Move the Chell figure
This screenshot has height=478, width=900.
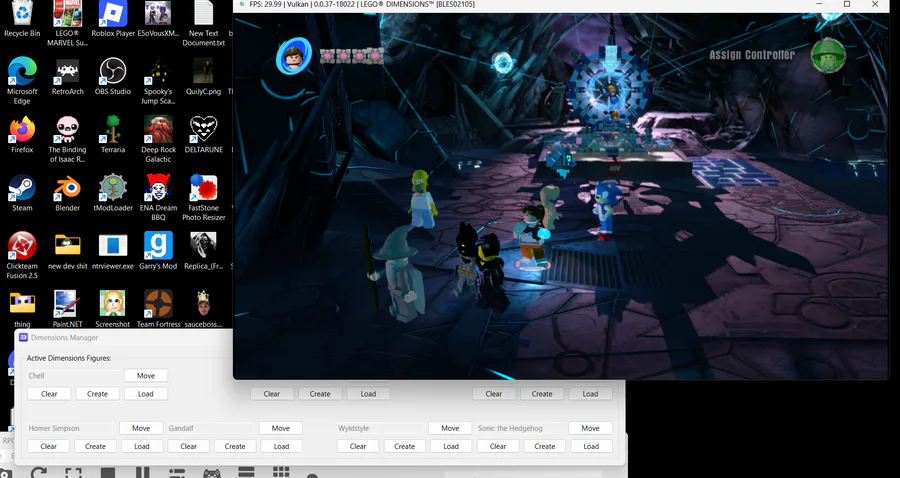[146, 376]
